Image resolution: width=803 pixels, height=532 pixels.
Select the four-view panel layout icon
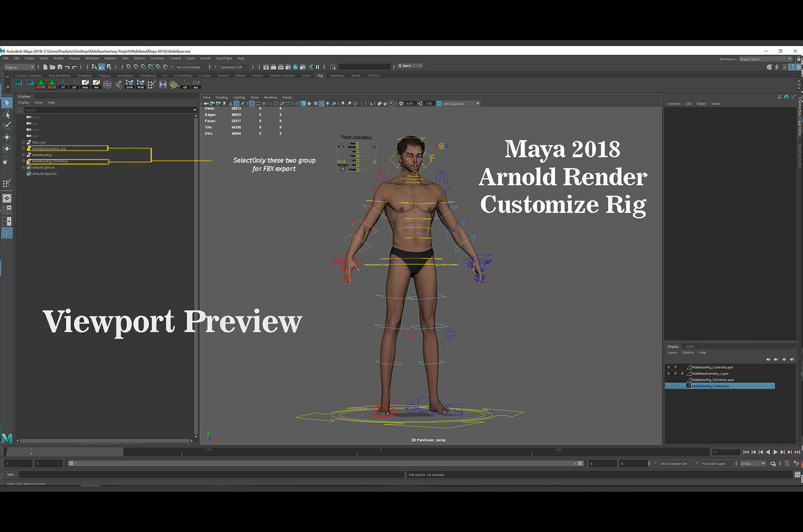click(x=7, y=210)
